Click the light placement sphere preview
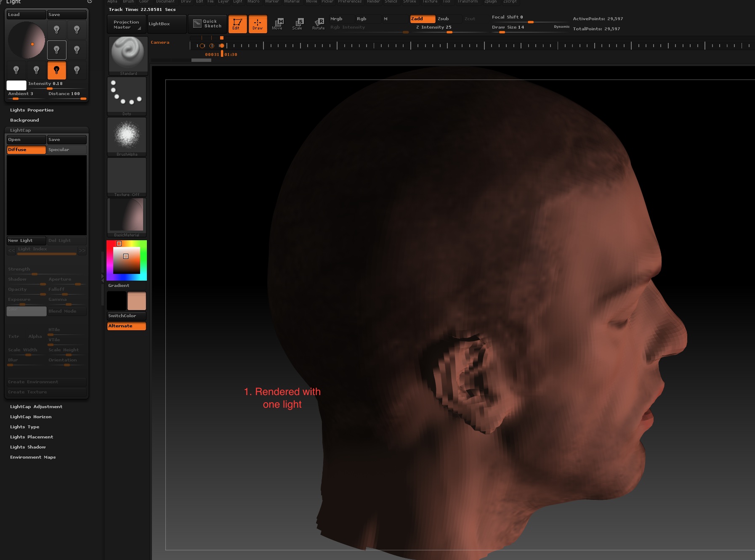This screenshot has height=560, width=755. [x=27, y=40]
